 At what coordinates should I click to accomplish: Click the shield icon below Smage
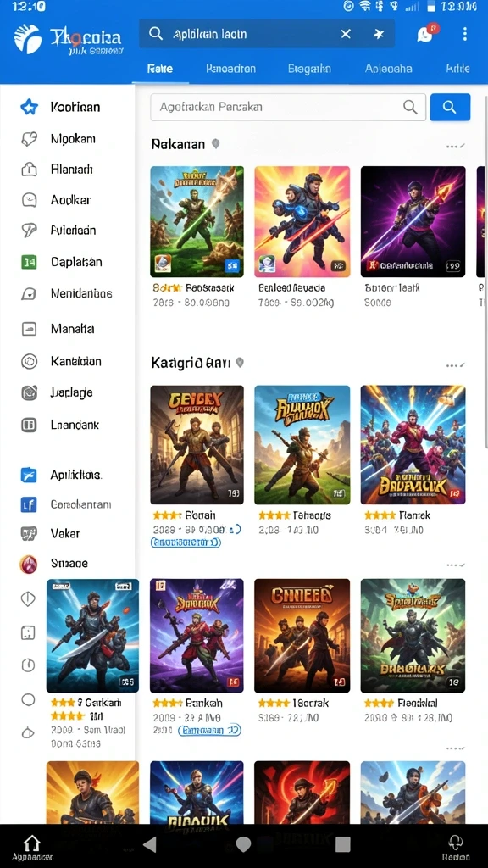click(28, 599)
